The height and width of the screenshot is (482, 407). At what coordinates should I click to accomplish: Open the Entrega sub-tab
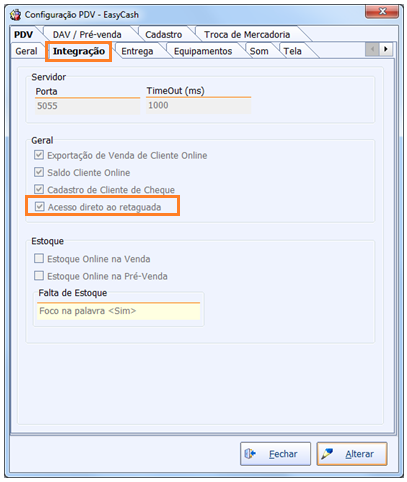point(137,51)
